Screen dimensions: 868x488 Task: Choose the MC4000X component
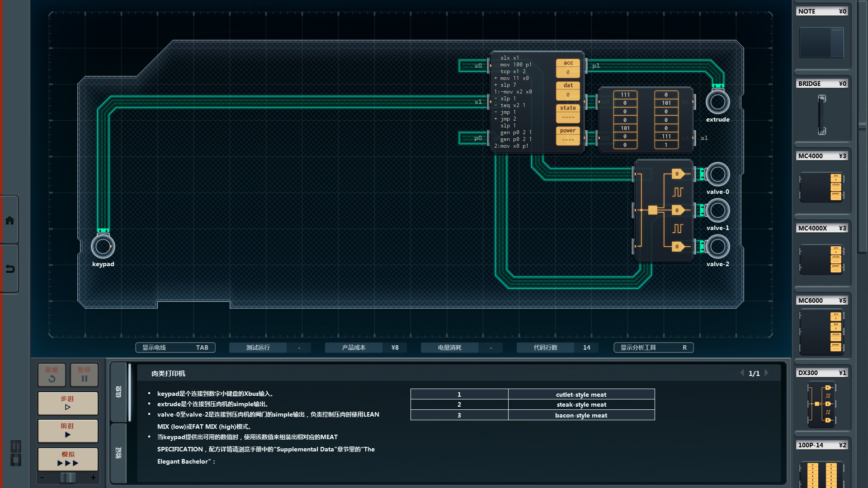coord(821,259)
